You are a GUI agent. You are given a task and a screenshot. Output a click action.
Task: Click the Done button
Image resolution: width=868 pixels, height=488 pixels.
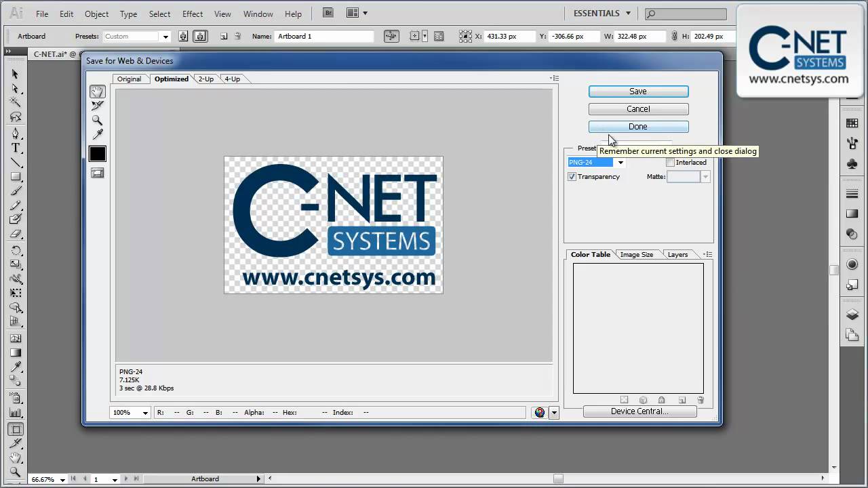[637, 126]
